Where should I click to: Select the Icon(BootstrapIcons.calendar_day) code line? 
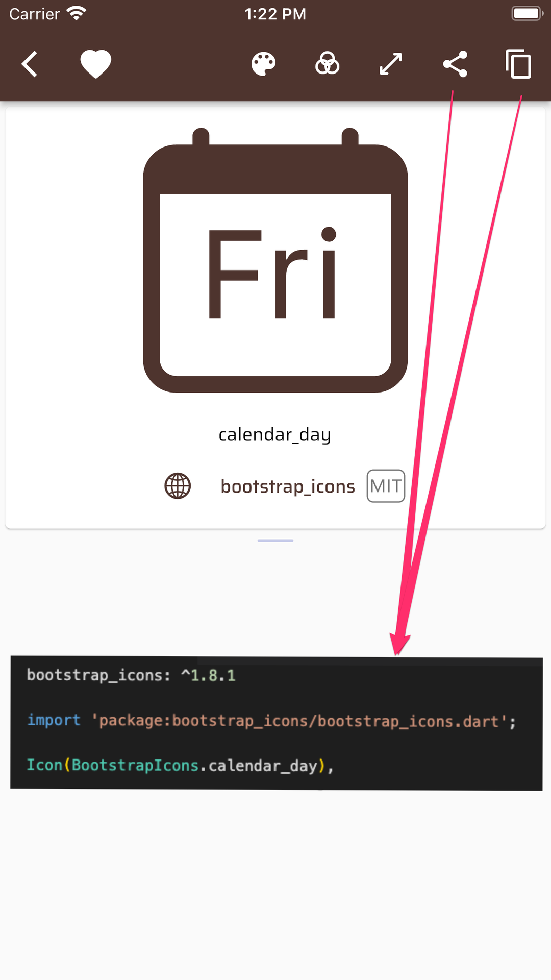(180, 765)
